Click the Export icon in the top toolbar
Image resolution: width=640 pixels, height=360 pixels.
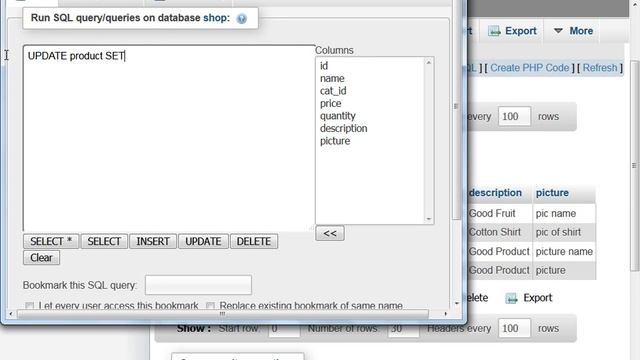[x=494, y=31]
